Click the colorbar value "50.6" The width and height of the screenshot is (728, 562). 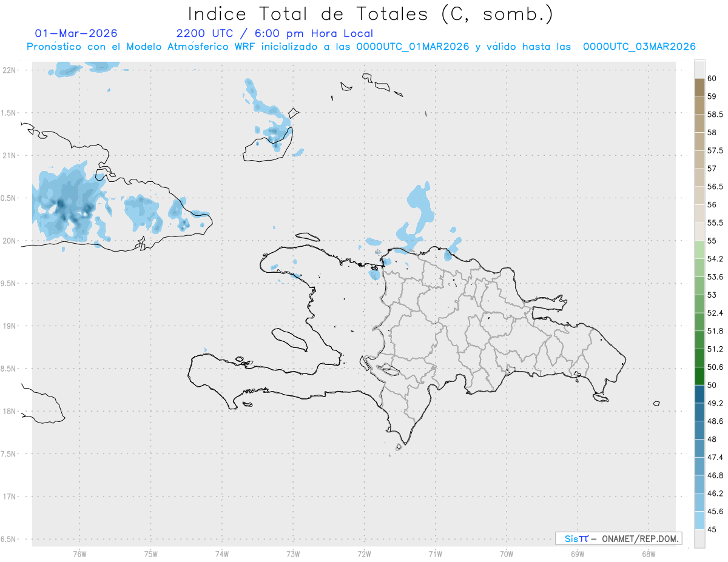point(715,367)
